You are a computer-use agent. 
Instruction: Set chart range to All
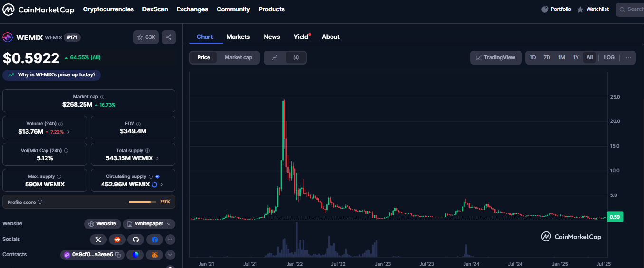[590, 57]
